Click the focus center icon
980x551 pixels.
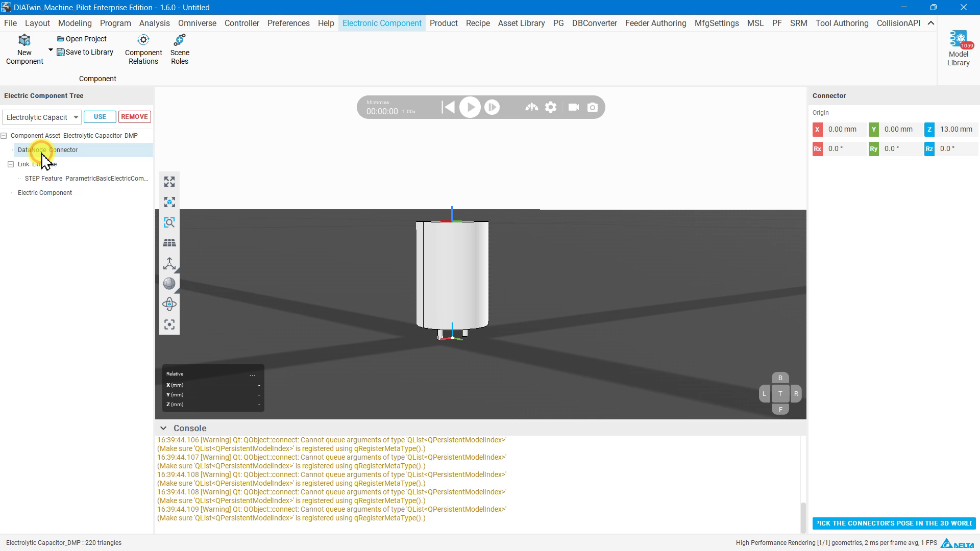pyautogui.click(x=169, y=324)
